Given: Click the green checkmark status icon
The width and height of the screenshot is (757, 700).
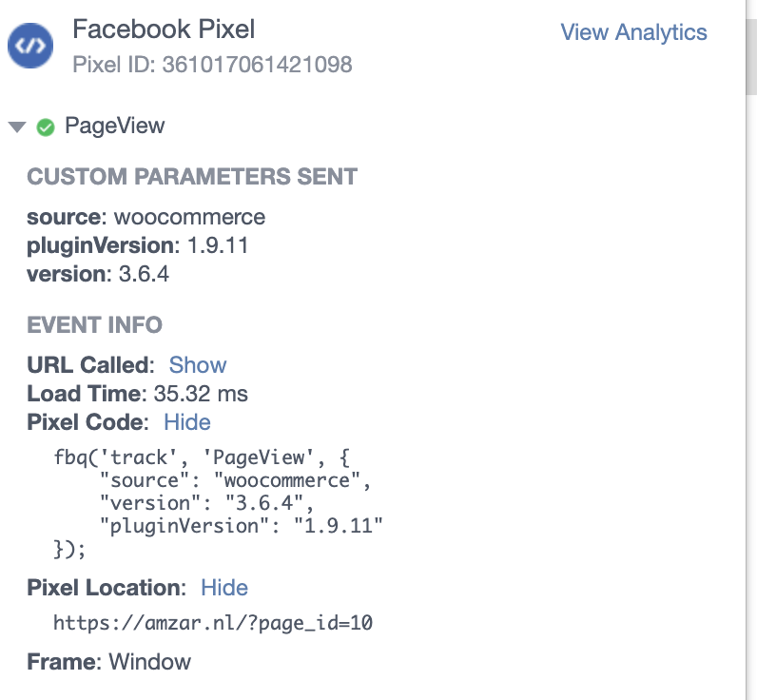Looking at the screenshot, I should (46, 126).
